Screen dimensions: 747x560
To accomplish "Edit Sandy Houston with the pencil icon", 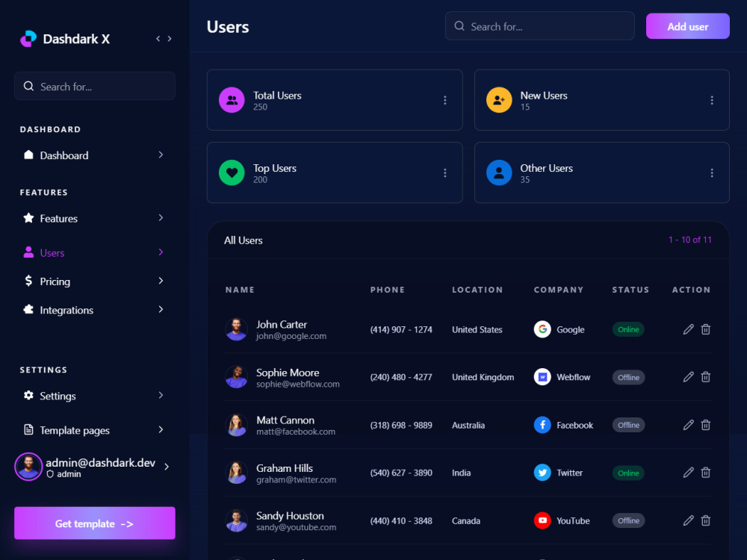I will click(x=689, y=520).
